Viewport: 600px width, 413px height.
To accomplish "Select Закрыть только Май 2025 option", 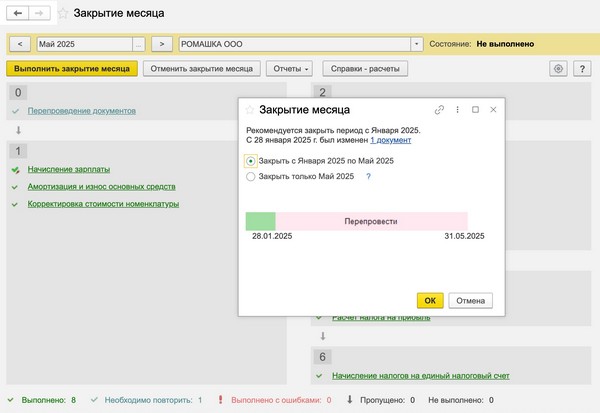I will click(x=250, y=176).
